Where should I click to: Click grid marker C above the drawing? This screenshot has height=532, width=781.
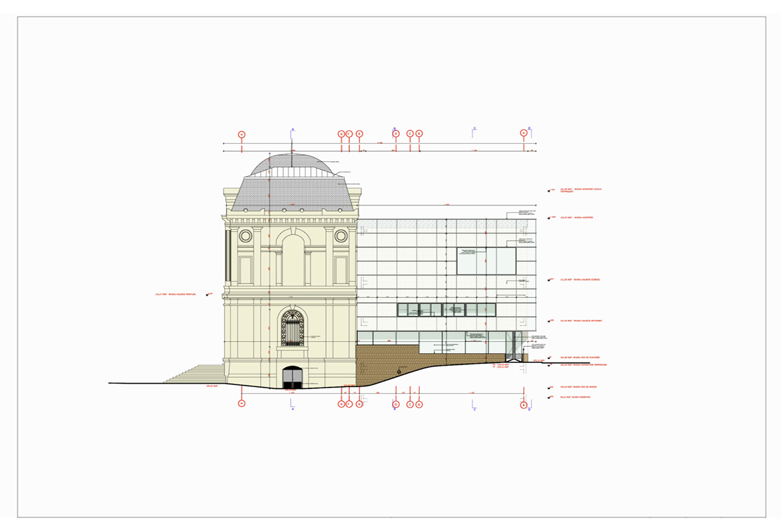click(x=410, y=134)
